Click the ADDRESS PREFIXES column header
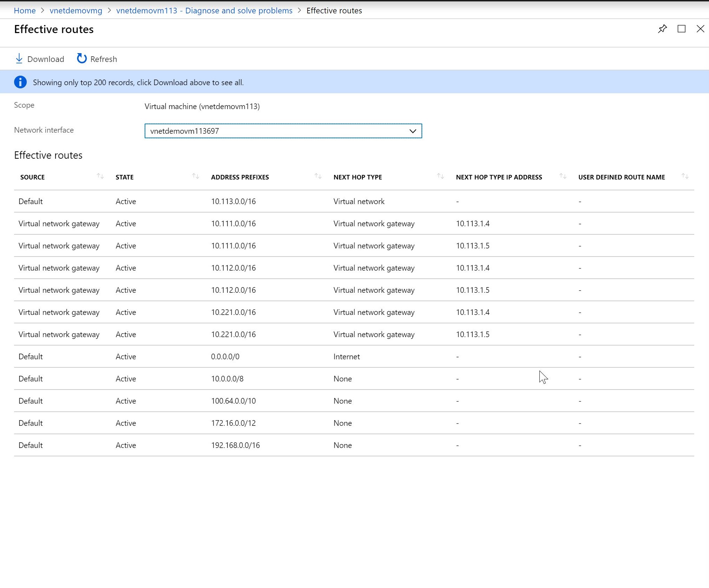The width and height of the screenshot is (709, 588). (x=240, y=177)
